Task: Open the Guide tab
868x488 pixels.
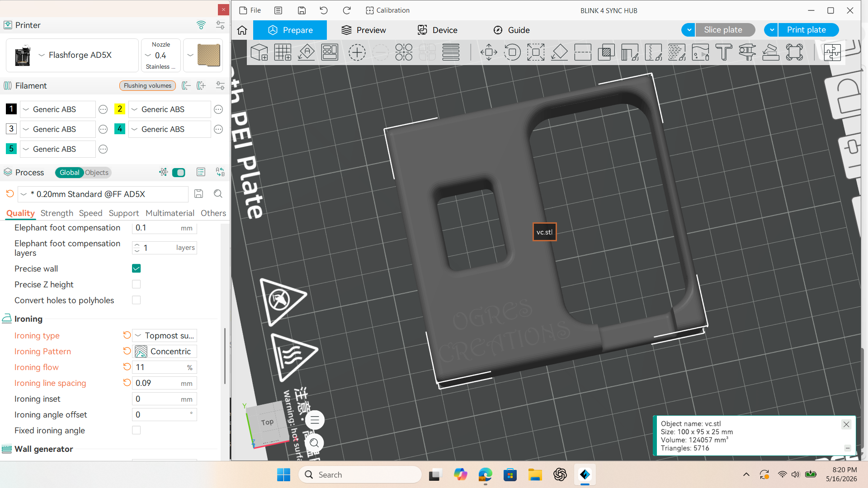Action: click(x=511, y=30)
